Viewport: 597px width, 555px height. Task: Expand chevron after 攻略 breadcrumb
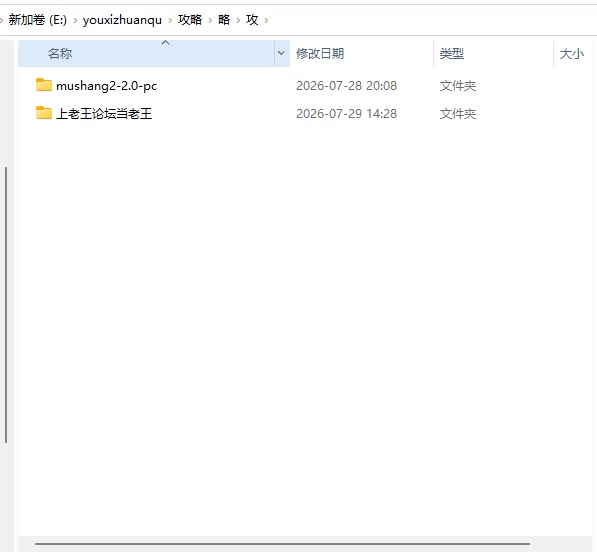tap(210, 20)
